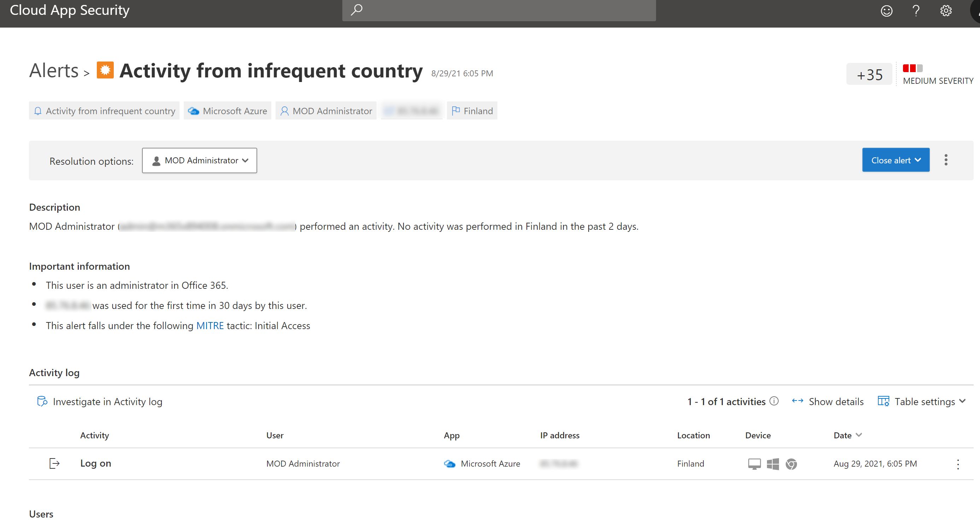
Task: Click the search magnifier icon
Action: 356,10
